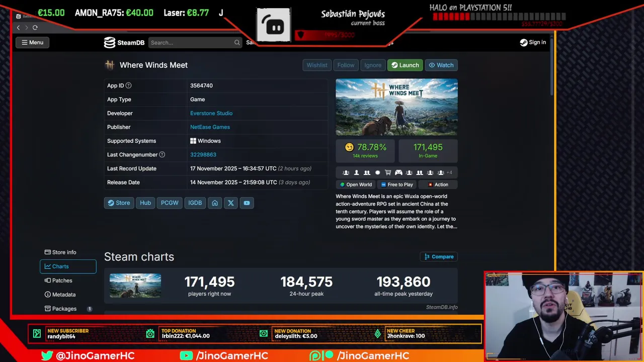
Task: Expand the +4 more features
Action: (x=449, y=172)
